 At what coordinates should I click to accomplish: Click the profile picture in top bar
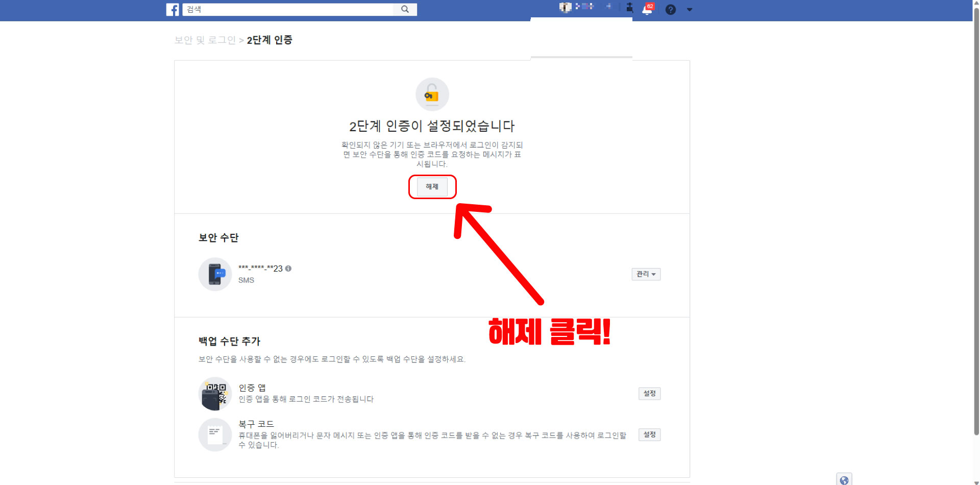pos(565,7)
